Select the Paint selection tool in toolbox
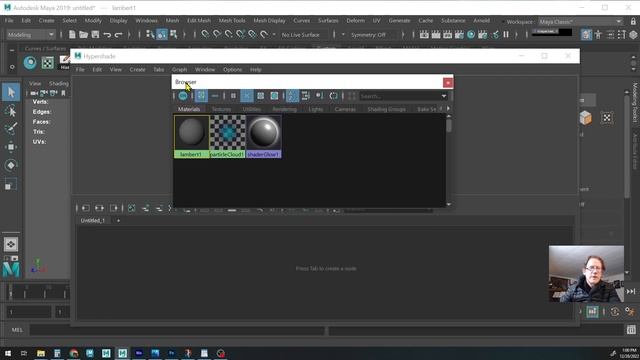 pos(11,128)
